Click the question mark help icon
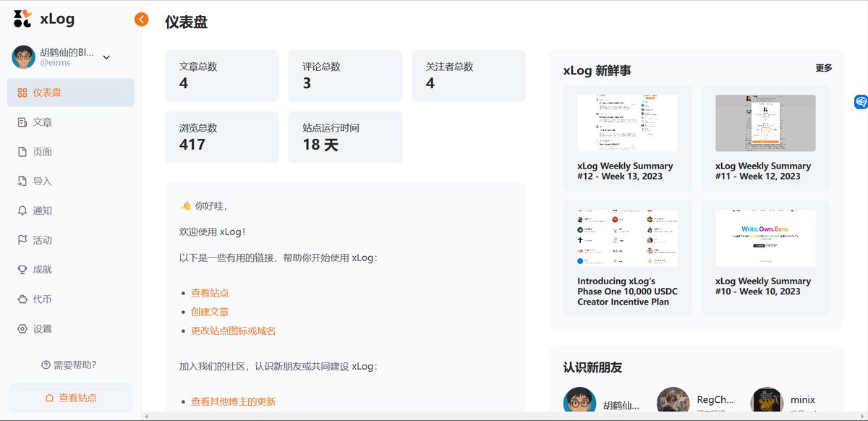The height and width of the screenshot is (421, 868). 46,365
